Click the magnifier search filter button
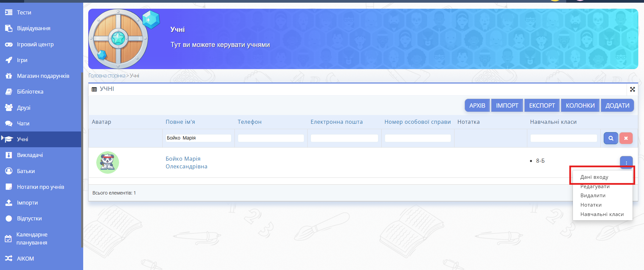This screenshot has width=644, height=270. point(610,138)
